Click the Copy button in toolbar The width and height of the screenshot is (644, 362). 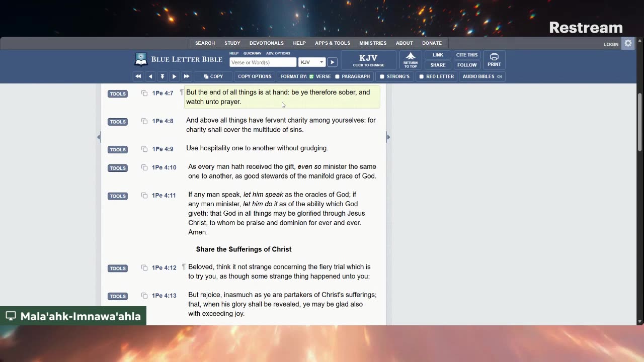click(x=213, y=76)
